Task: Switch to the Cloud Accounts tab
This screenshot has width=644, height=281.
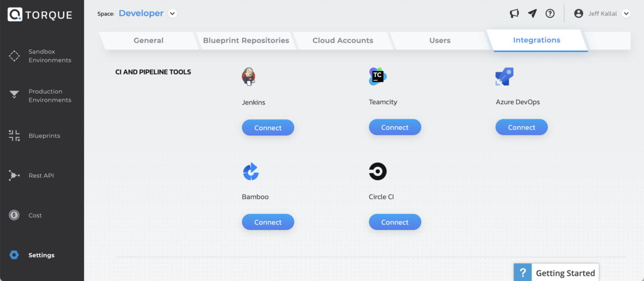Action: pyautogui.click(x=343, y=40)
